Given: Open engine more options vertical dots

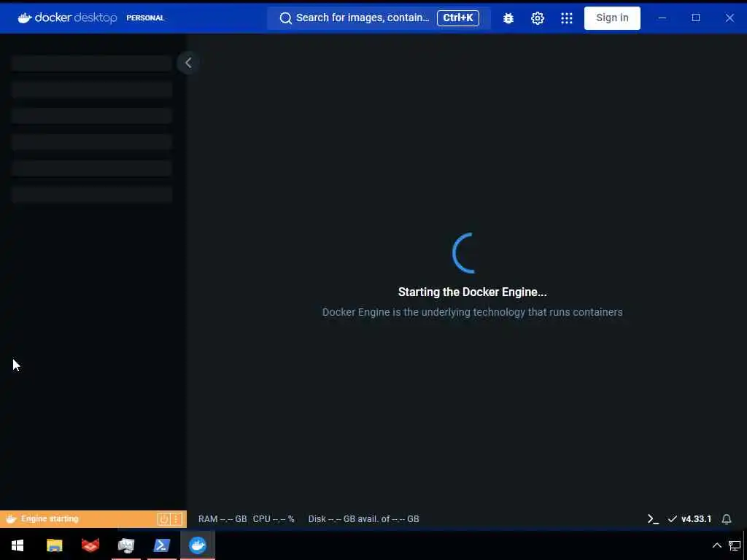Looking at the screenshot, I should click(x=176, y=518).
